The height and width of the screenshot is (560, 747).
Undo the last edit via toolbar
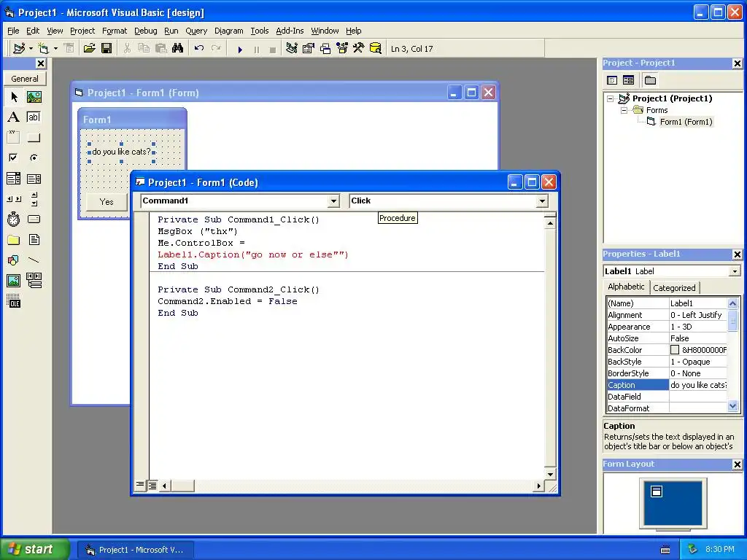pyautogui.click(x=198, y=48)
